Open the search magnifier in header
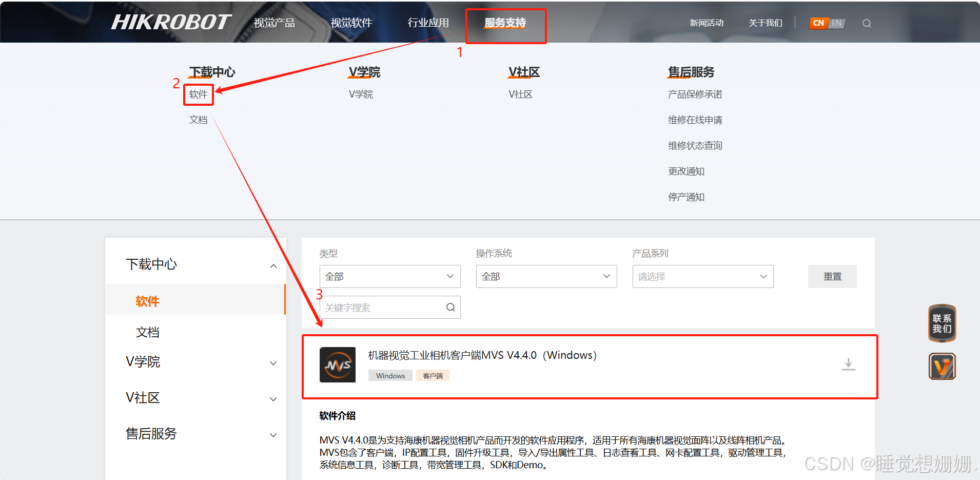Viewport: 980px width, 480px height. click(x=867, y=23)
